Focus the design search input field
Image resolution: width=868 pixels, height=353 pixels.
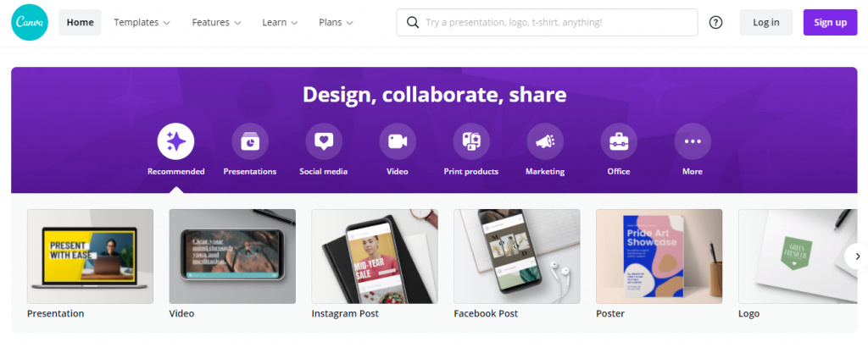[547, 23]
